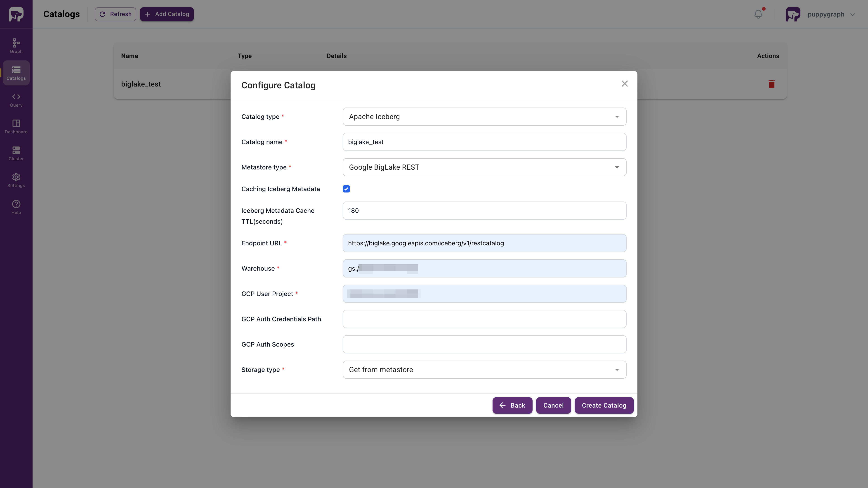Expand the Storage type dropdown
868x488 pixels.
[x=484, y=369]
